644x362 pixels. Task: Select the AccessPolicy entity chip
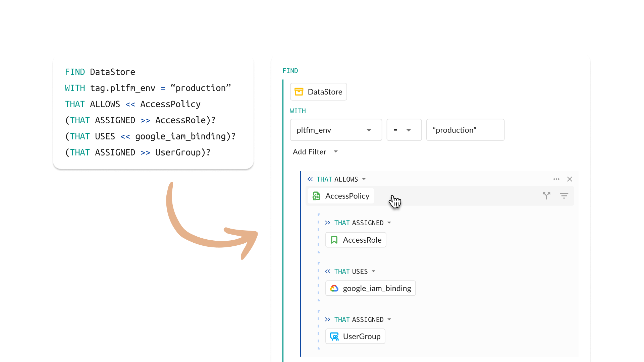click(x=341, y=196)
